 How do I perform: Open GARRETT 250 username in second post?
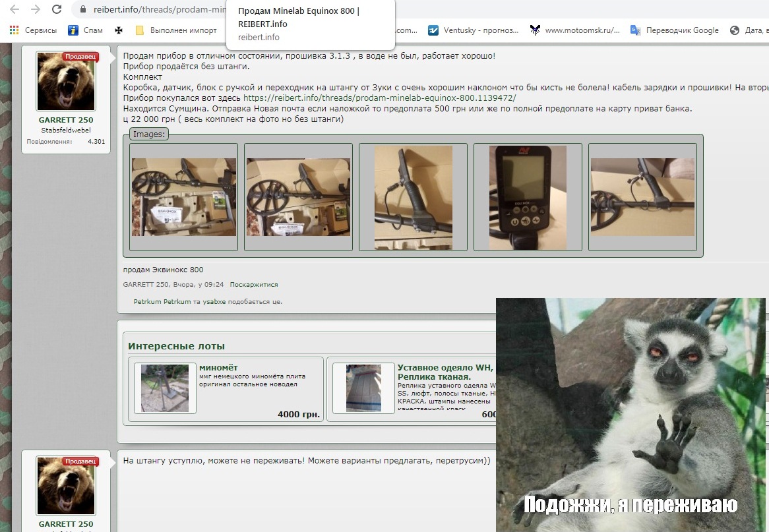click(x=66, y=524)
